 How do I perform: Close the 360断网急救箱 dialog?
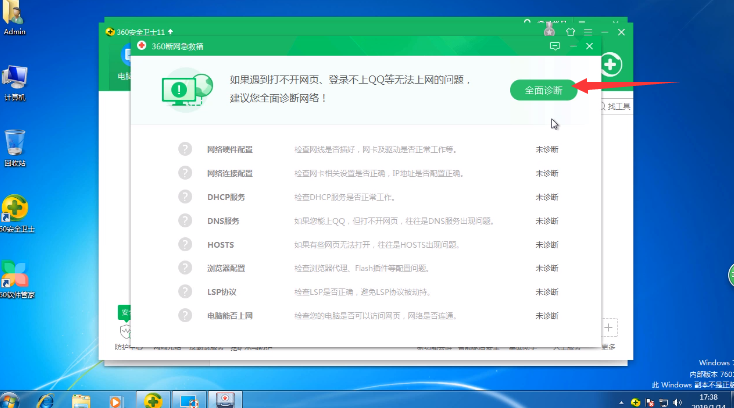pyautogui.click(x=589, y=46)
